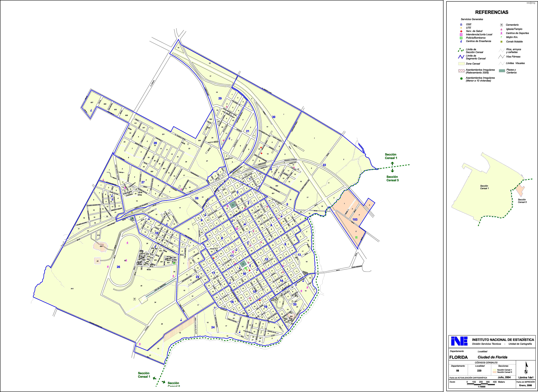Click the department code 08

coord(458,371)
